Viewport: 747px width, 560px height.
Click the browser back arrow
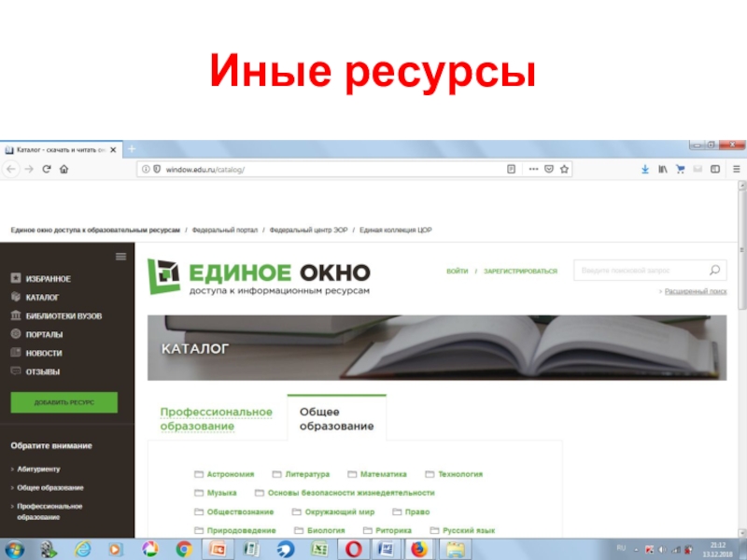pyautogui.click(x=11, y=169)
